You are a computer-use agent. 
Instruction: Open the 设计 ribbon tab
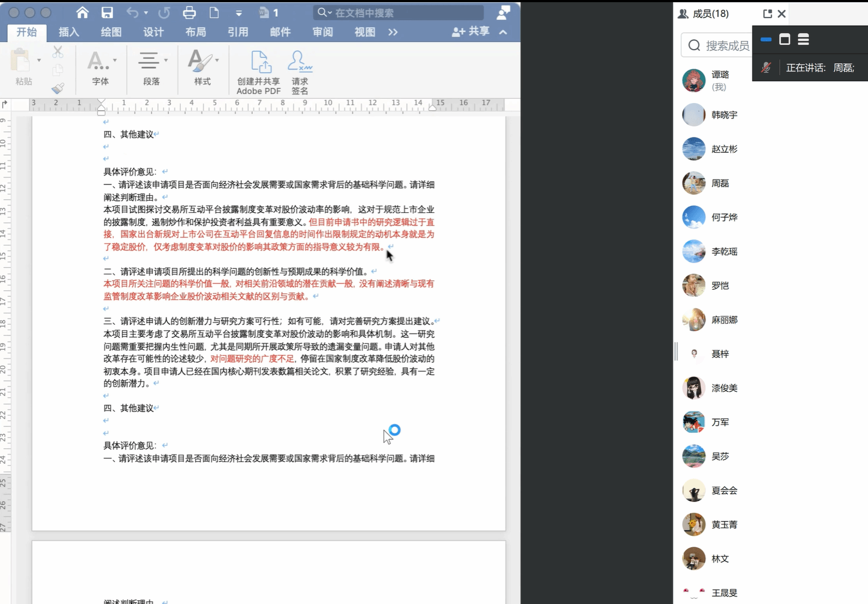point(153,32)
